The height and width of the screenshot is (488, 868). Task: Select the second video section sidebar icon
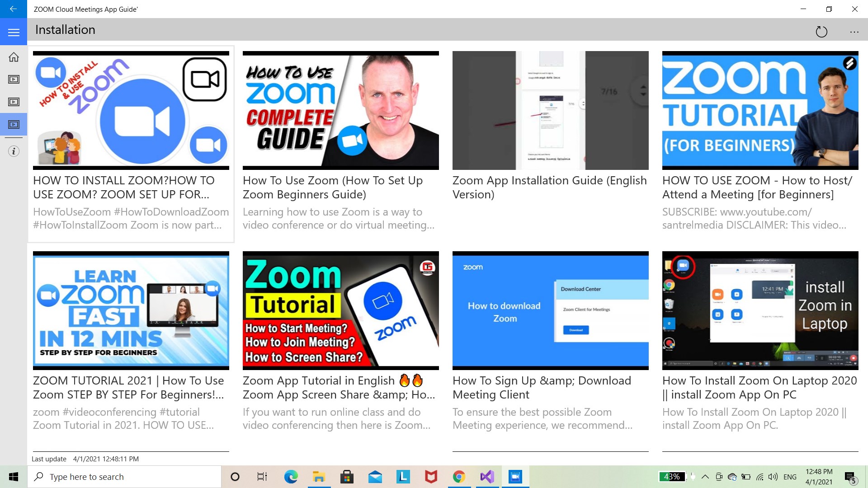coord(14,102)
